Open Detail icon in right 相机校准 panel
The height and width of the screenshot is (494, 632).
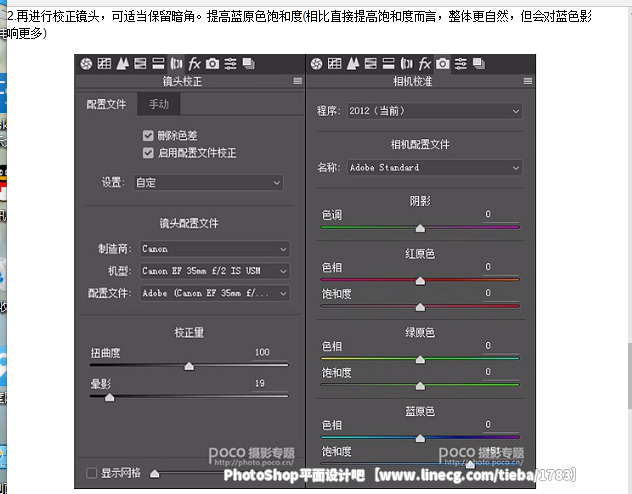click(353, 64)
